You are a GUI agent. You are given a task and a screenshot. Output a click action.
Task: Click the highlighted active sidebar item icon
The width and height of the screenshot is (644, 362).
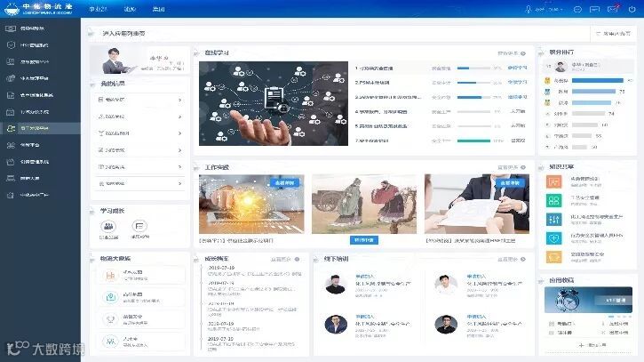point(11,128)
